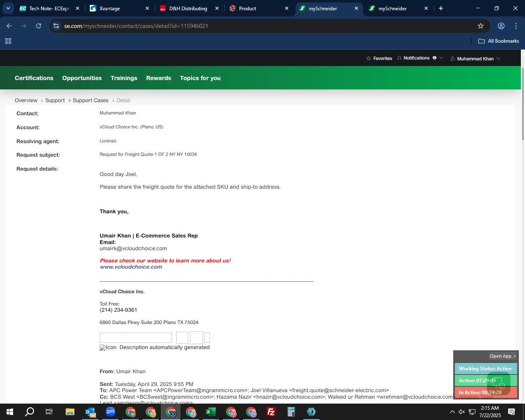This screenshot has height=420, width=525.
Task: Click the Working Status: Active bar
Action: [486, 369]
